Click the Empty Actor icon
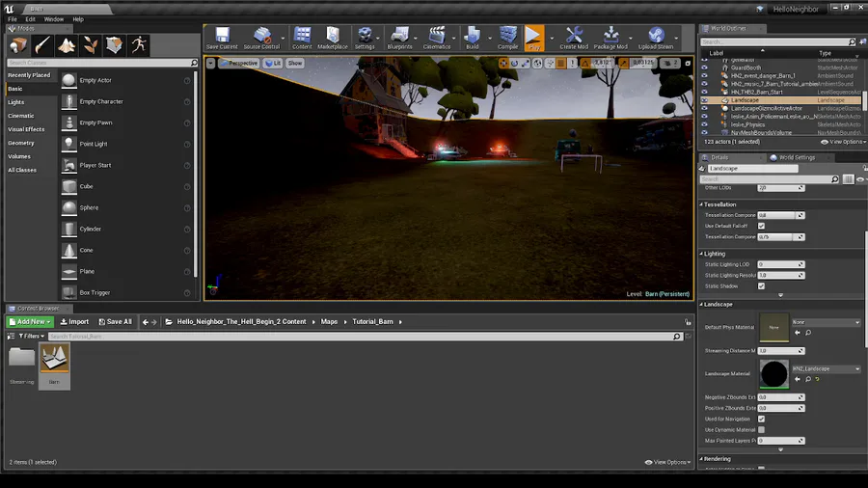Viewport: 868px width, 488px height. pos(68,80)
